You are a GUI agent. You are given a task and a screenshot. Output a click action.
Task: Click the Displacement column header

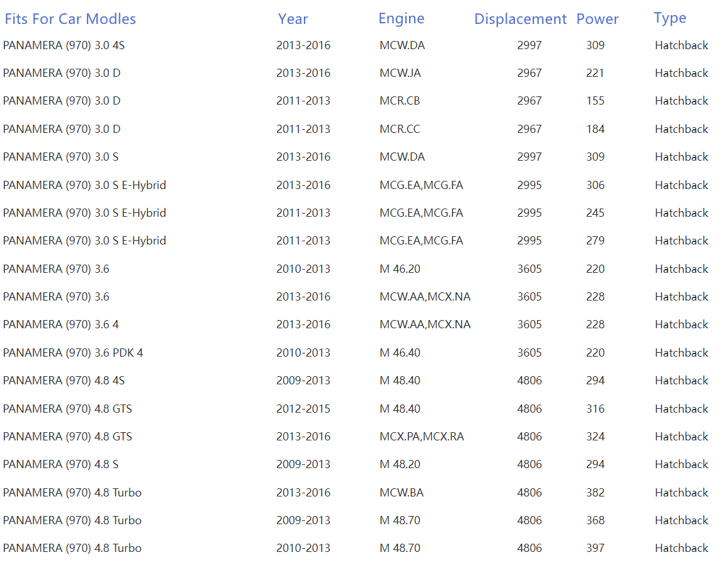point(520,19)
